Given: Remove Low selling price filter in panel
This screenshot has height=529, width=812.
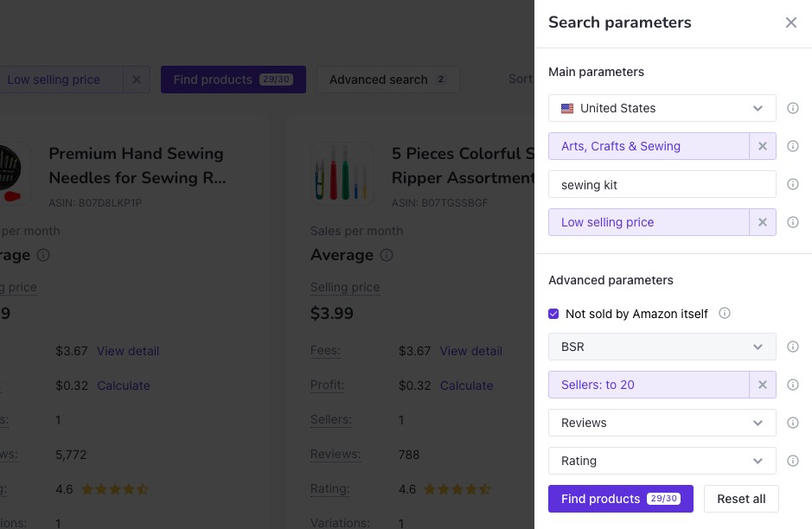Looking at the screenshot, I should (763, 222).
